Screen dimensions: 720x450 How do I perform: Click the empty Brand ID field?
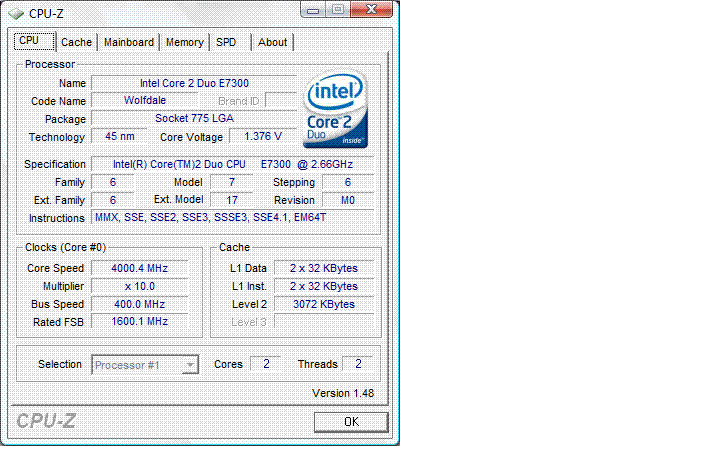(x=281, y=101)
